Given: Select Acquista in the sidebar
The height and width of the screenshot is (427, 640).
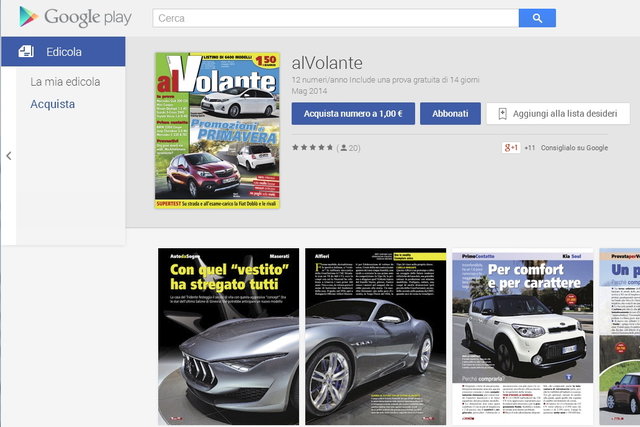Looking at the screenshot, I should 53,104.
